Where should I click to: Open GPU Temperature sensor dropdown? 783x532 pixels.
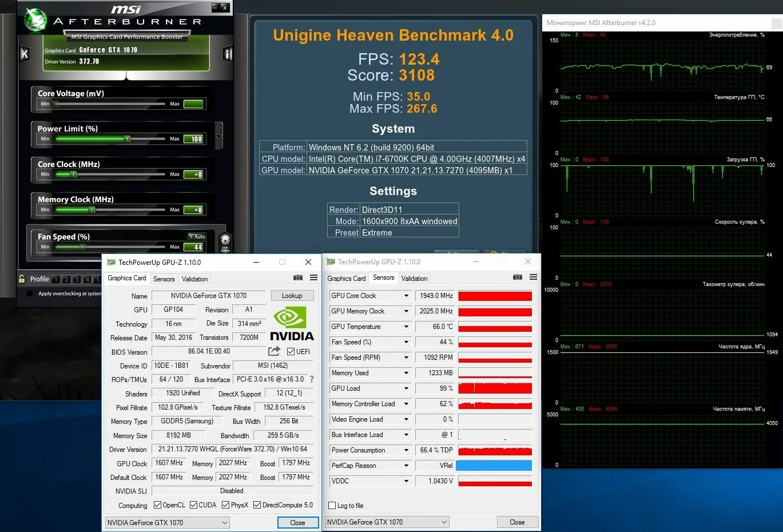click(x=406, y=327)
